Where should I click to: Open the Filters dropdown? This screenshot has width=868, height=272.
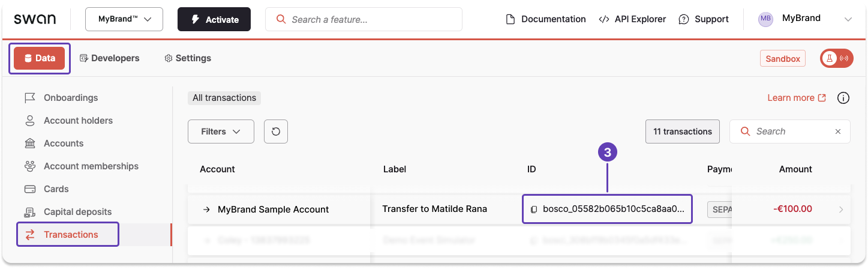pyautogui.click(x=221, y=131)
